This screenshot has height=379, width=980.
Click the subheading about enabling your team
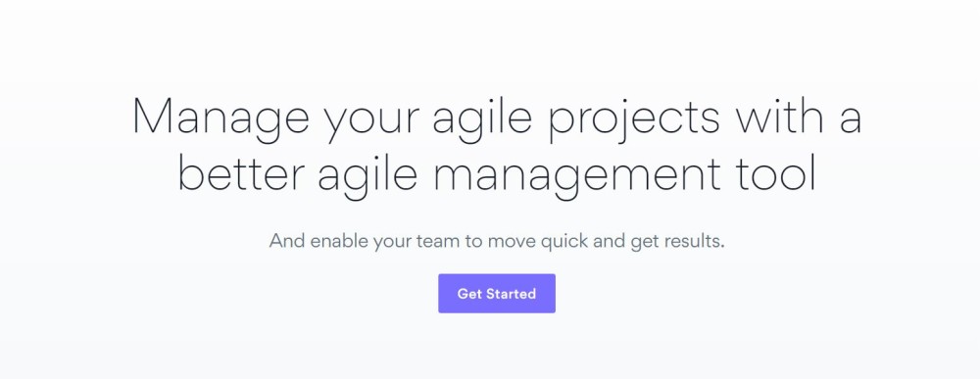497,241
